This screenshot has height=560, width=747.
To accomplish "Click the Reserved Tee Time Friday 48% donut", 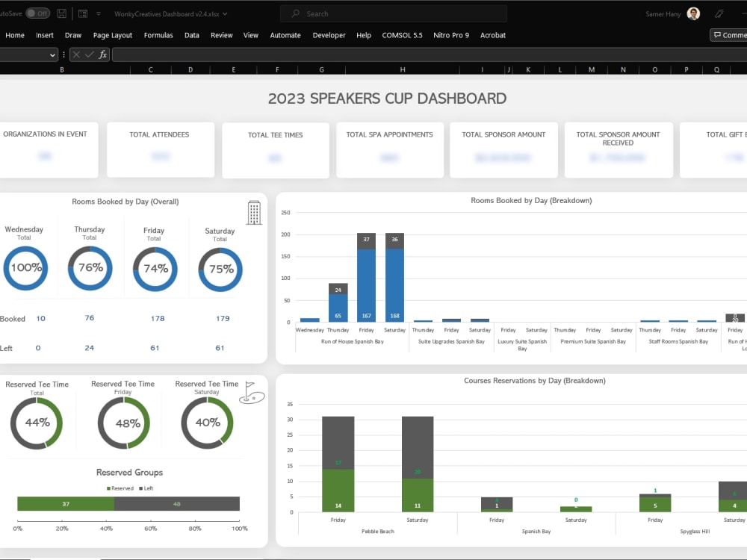I will tap(124, 423).
